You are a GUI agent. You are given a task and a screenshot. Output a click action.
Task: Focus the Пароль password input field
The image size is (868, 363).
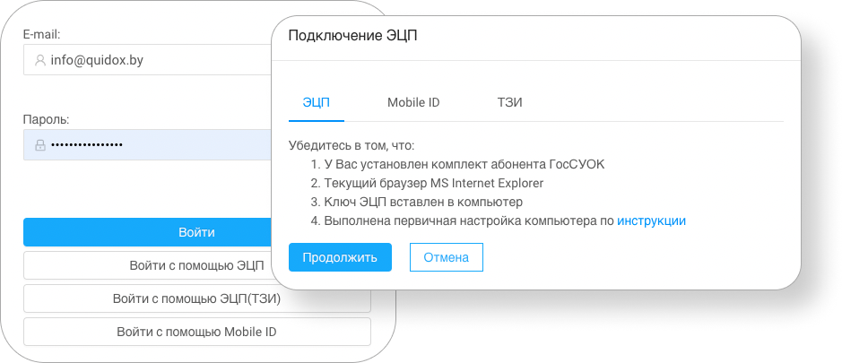tap(148, 145)
